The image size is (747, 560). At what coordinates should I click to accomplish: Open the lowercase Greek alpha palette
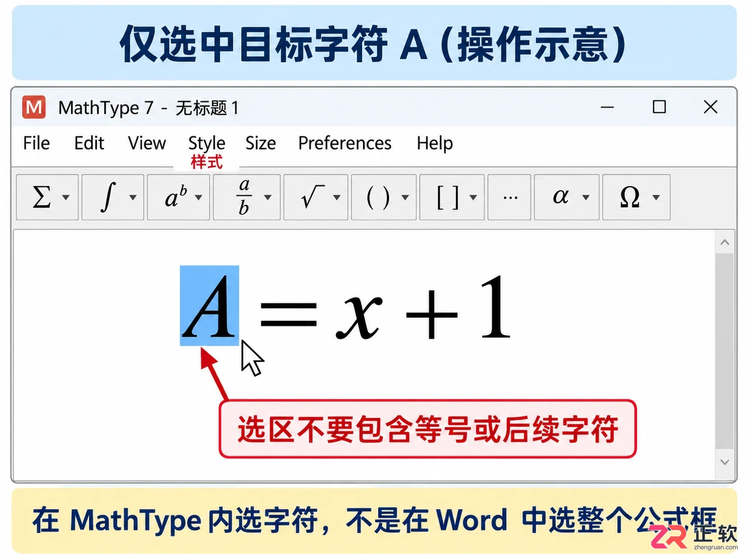pos(566,197)
